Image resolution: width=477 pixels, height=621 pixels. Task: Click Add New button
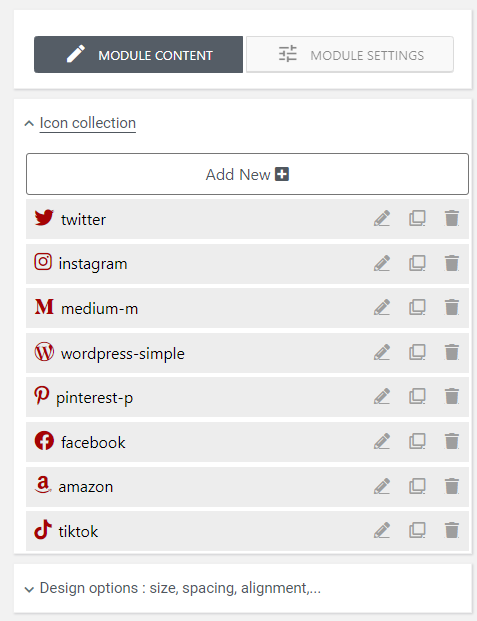click(247, 174)
